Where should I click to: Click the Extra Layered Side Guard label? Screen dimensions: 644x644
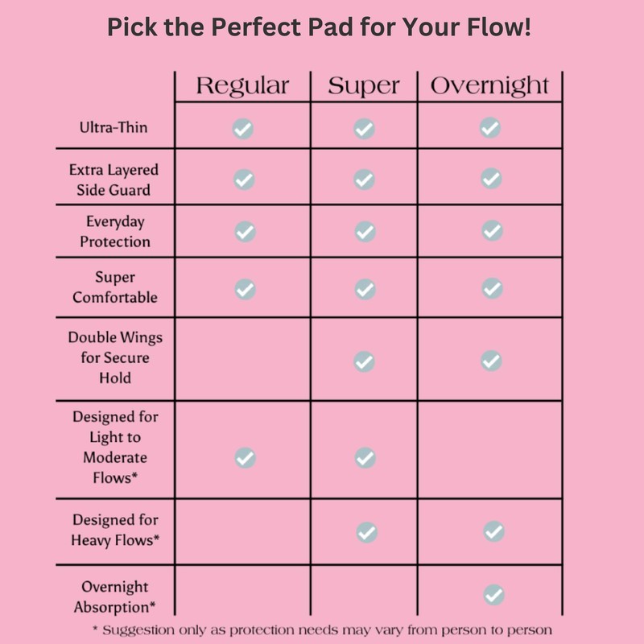click(113, 180)
